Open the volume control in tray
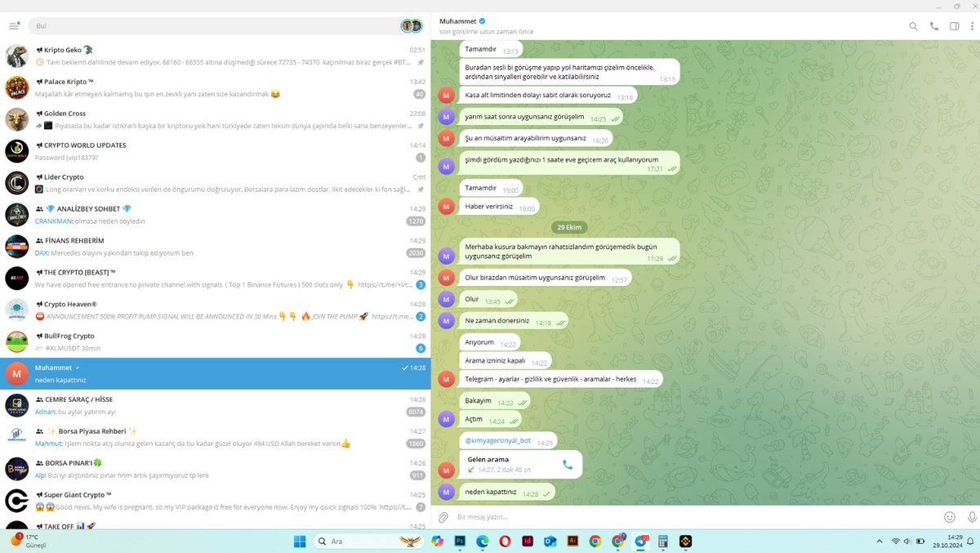 pos(908,541)
